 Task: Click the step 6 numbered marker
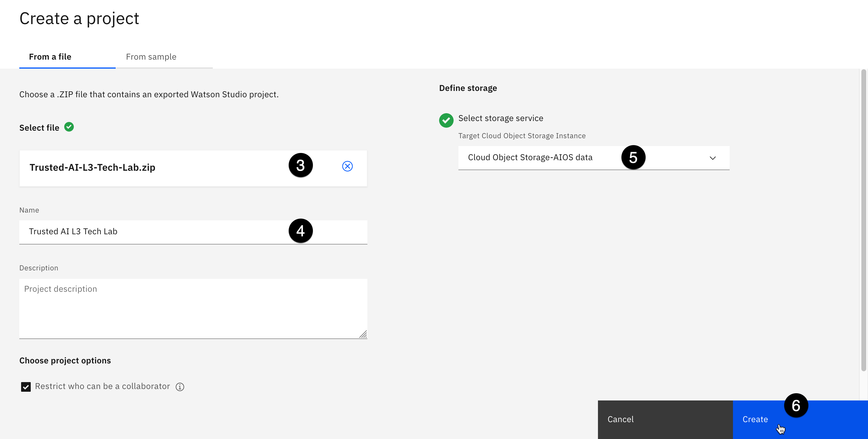coord(796,405)
